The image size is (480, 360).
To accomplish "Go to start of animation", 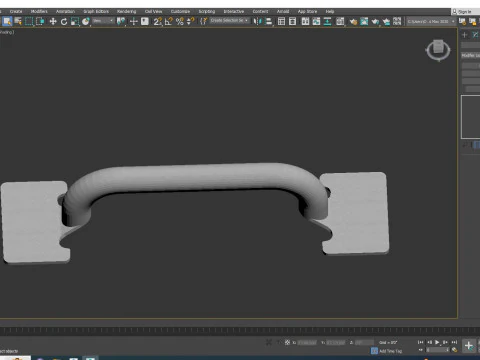I will pyautogui.click(x=420, y=342).
